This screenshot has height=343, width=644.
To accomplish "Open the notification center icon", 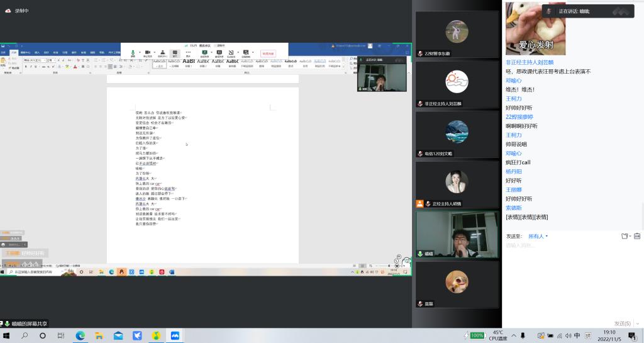I will coord(632,336).
